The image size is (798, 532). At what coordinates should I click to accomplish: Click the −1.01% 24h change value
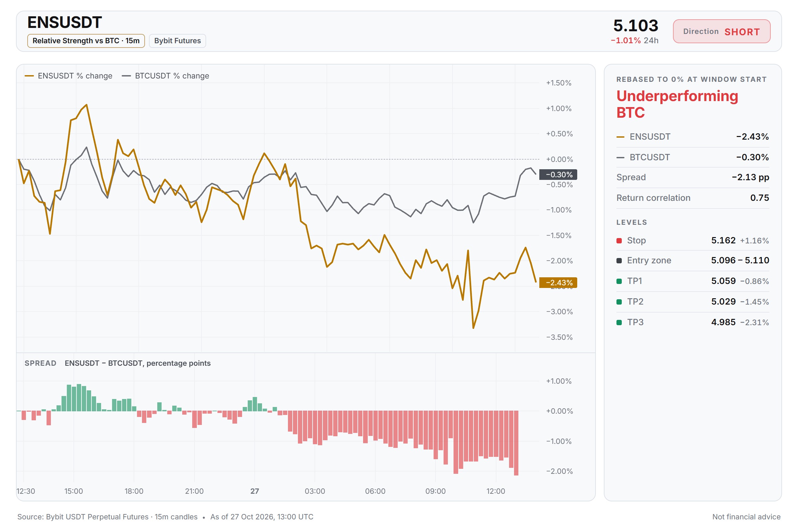click(x=626, y=40)
